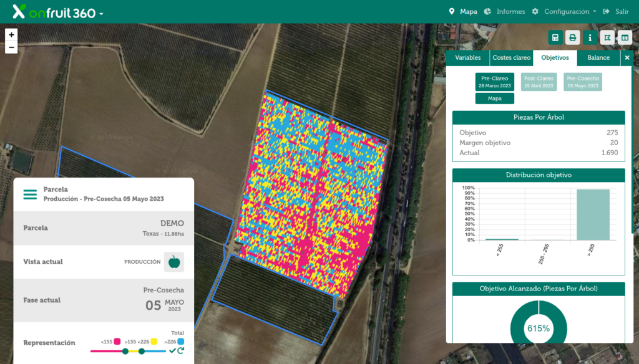
Task: Click the Mapa button under the phase selectors
Action: pos(494,98)
